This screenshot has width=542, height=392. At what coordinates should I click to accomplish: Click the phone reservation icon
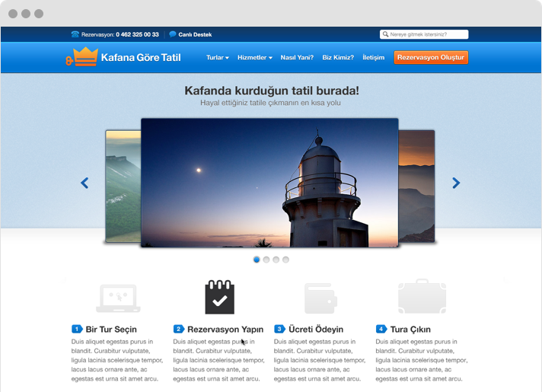coord(75,34)
